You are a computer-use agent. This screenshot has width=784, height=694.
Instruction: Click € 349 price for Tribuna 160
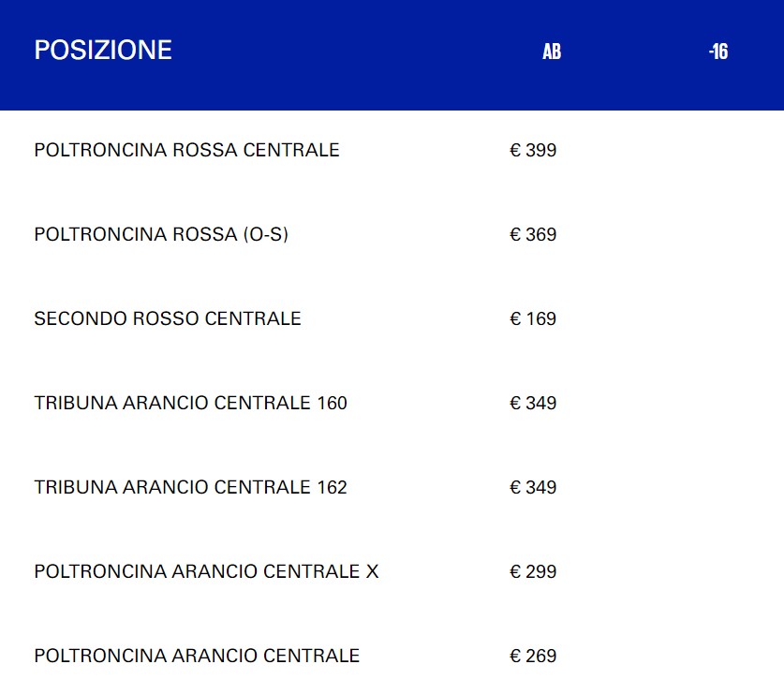pyautogui.click(x=533, y=403)
